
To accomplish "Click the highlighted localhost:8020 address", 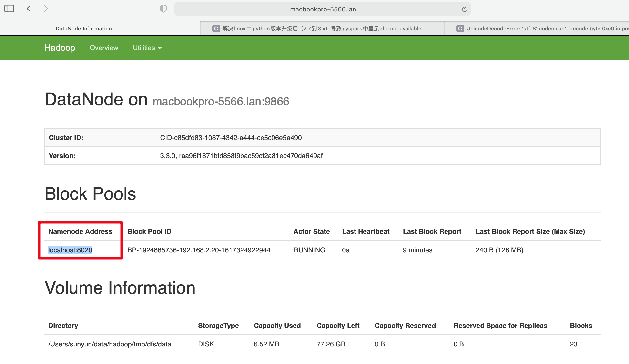I will coord(70,250).
